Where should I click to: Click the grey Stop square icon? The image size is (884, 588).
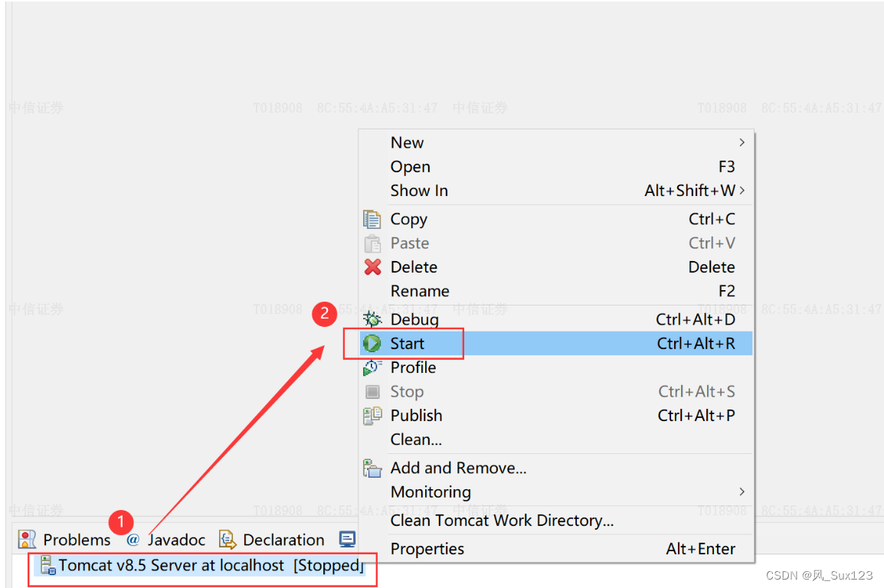point(372,391)
